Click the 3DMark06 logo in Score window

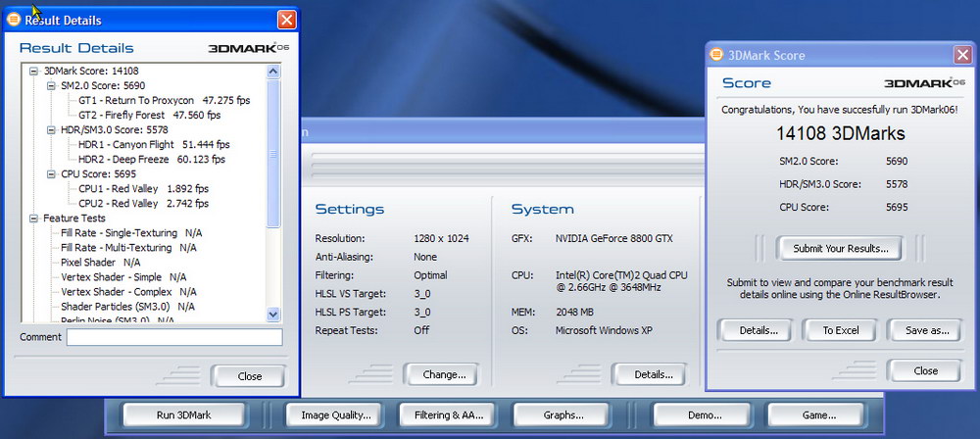point(924,83)
